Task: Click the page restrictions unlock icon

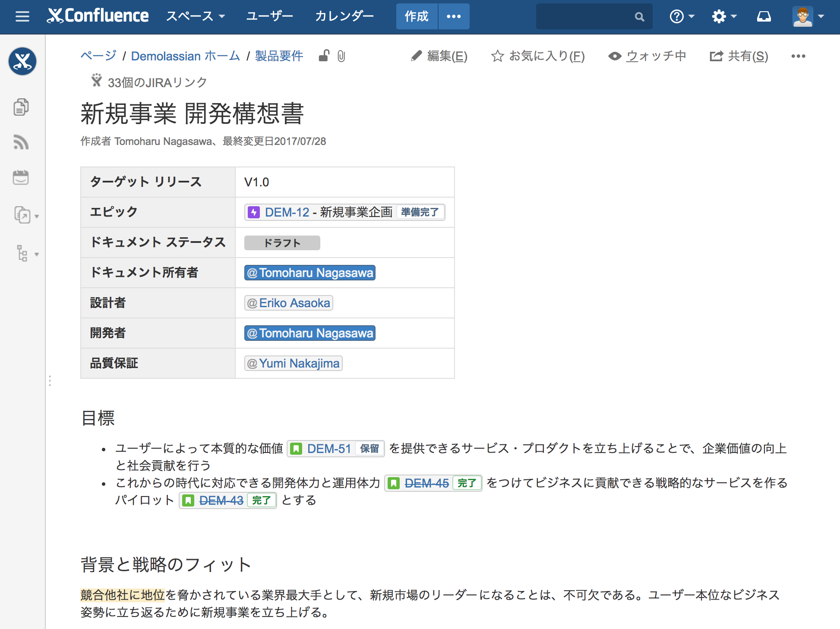Action: click(x=324, y=56)
